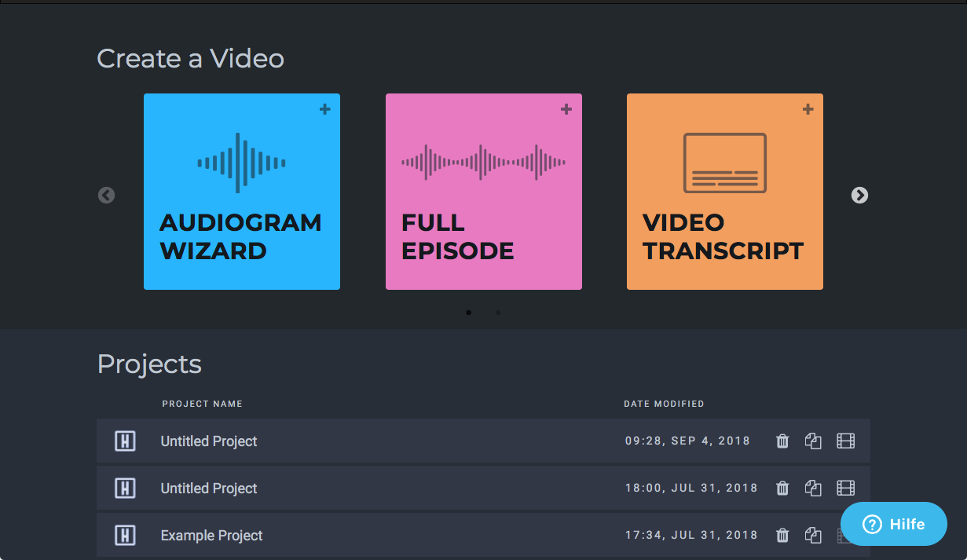Go to previous templates with left arrow
This screenshot has width=967, height=560.
[x=106, y=196]
